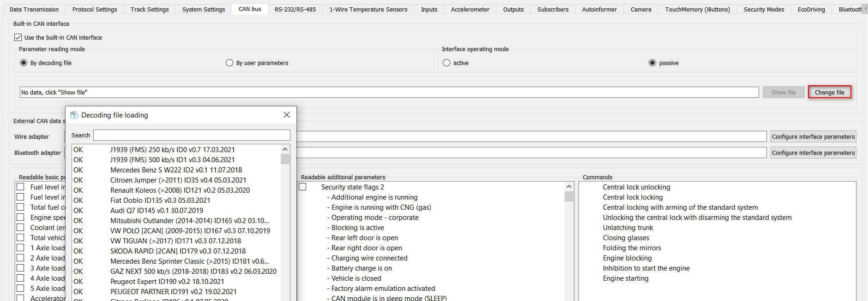Configure interface parameters for Bluetooth adapter
Image resolution: width=868 pixels, height=301 pixels.
coord(813,153)
